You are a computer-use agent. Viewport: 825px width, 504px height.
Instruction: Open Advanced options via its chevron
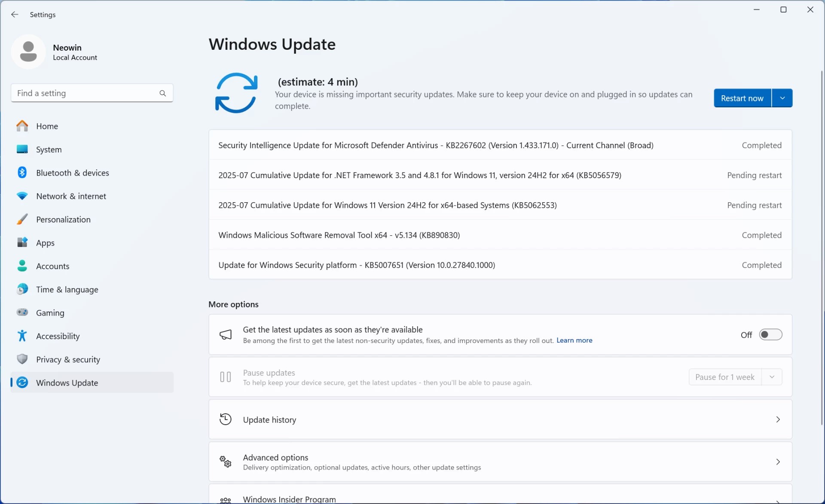(x=778, y=462)
